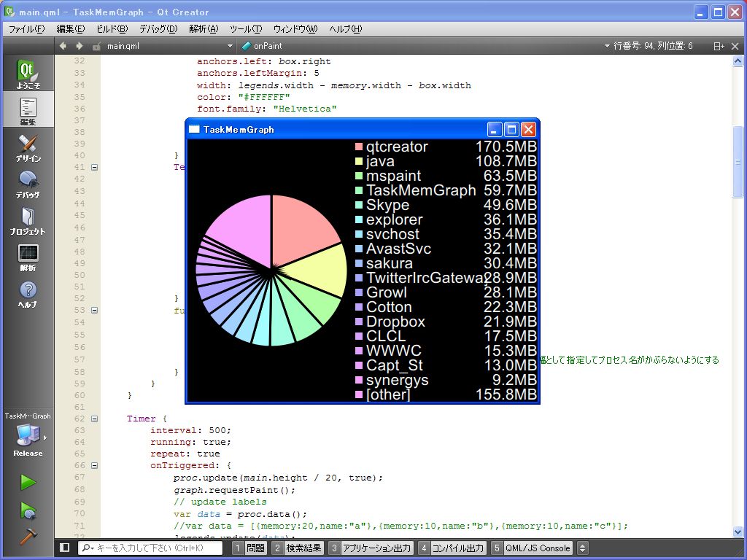Viewport: 747px width, 560px height.
Task: Open the 問題 issues pane
Action: click(x=250, y=548)
